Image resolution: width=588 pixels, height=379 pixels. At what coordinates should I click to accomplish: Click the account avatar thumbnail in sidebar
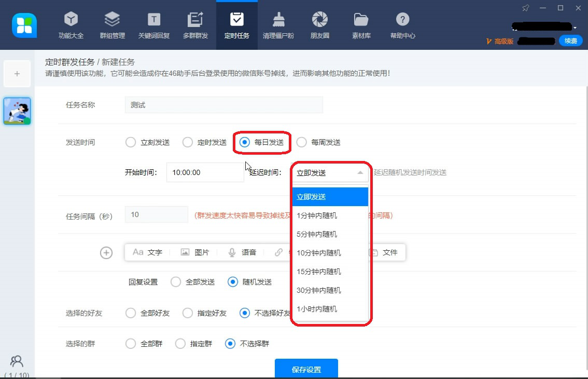17,111
